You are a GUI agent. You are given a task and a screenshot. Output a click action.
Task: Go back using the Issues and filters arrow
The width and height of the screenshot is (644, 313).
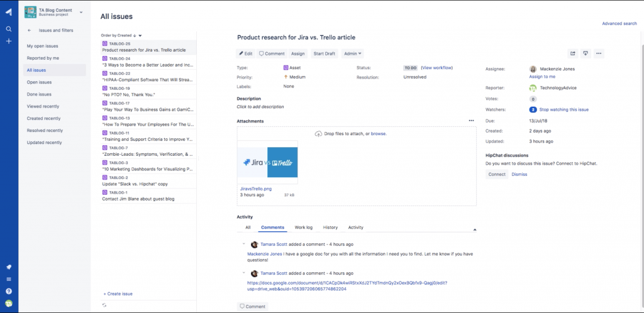(29, 30)
